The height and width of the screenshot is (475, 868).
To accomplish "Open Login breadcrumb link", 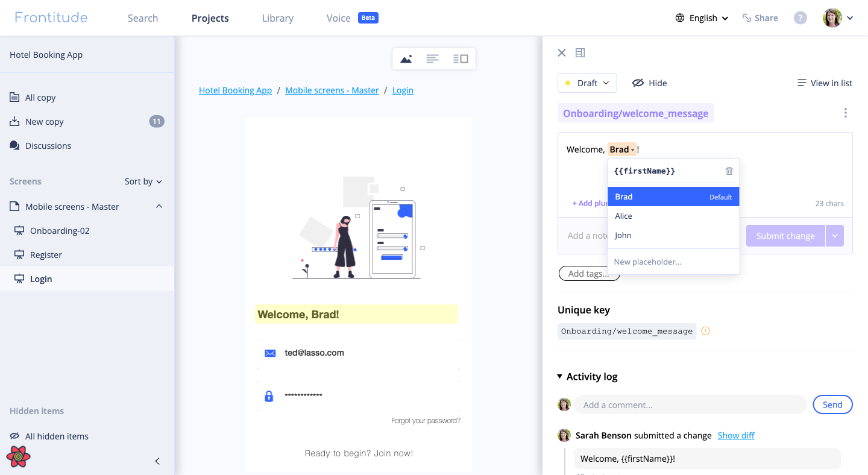I will 403,90.
